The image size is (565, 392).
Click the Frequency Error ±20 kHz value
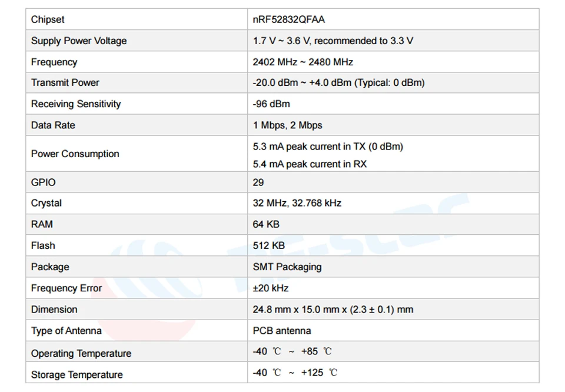pos(271,288)
